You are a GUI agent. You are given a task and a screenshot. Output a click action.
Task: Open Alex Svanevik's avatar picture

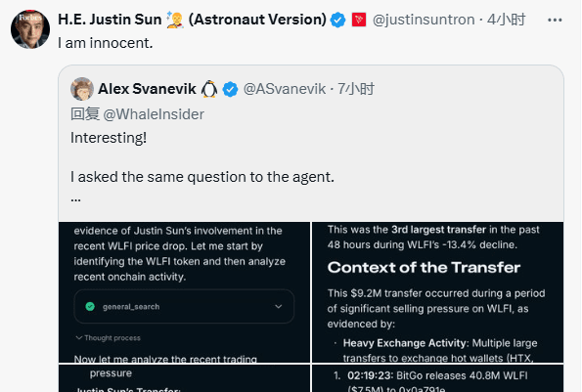(82, 89)
